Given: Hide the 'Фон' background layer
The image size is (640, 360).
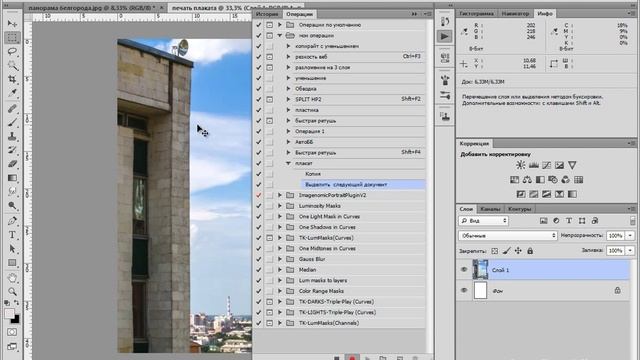Looking at the screenshot, I should [464, 291].
